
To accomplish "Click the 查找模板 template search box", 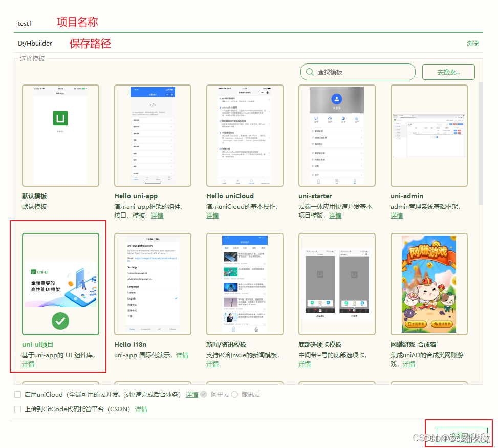I will 358,72.
